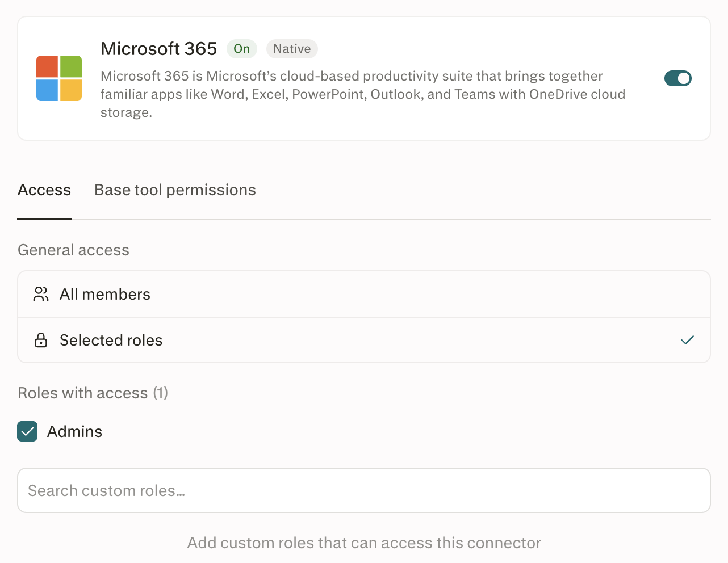Click the Microsoft 365 description paragraph
Viewport: 728px width, 563px height.
(x=363, y=94)
